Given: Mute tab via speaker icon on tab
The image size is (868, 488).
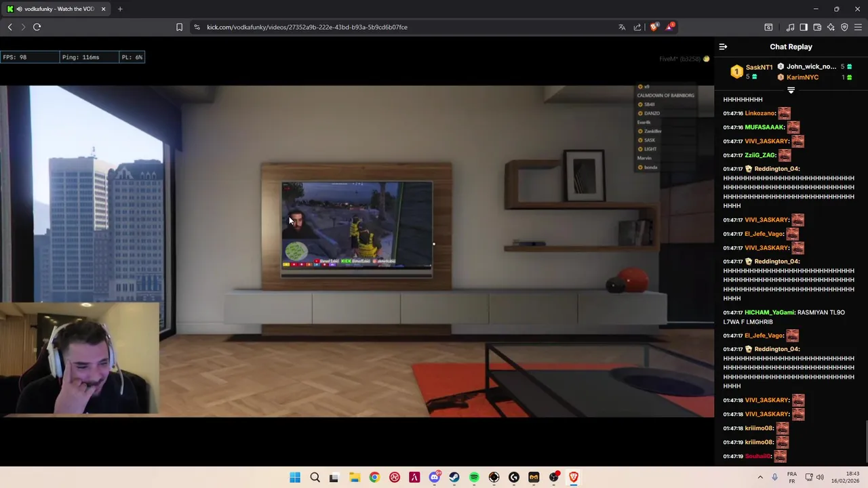Looking at the screenshot, I should 19,9.
